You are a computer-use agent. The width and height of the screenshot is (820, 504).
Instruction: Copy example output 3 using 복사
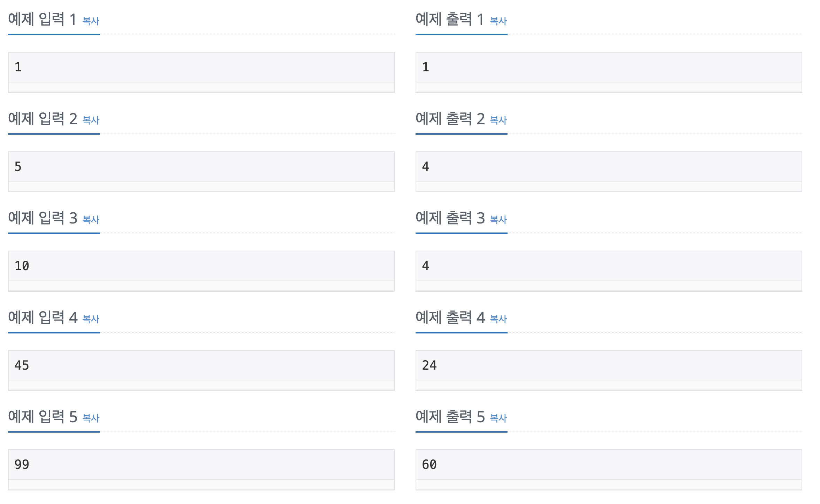pyautogui.click(x=498, y=220)
